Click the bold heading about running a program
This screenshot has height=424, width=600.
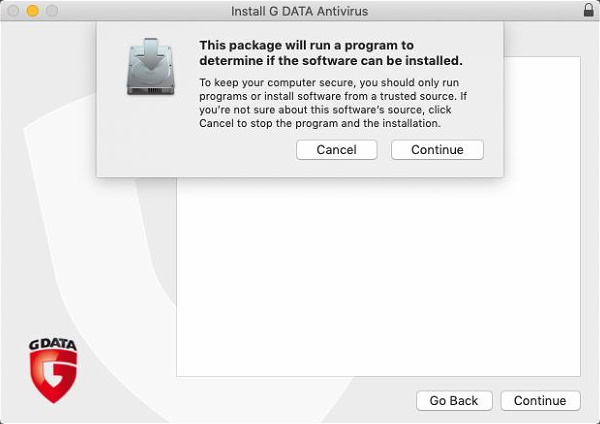331,53
